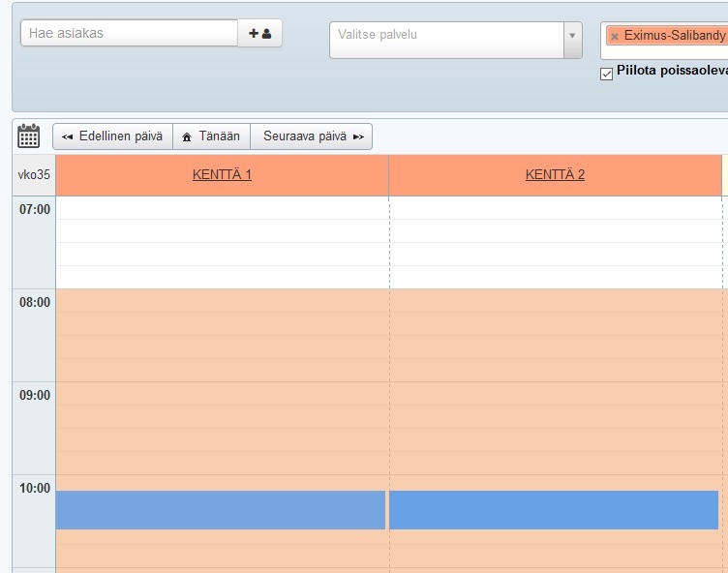
Task: Remove the Eximus-Salibandy filter tag
Action: pyautogui.click(x=614, y=36)
